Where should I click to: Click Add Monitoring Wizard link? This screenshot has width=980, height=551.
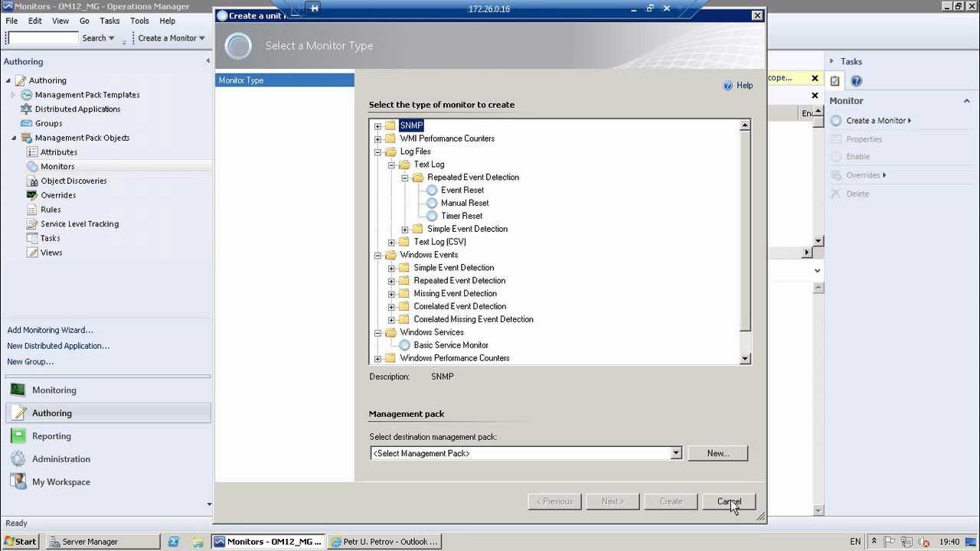pyautogui.click(x=51, y=330)
